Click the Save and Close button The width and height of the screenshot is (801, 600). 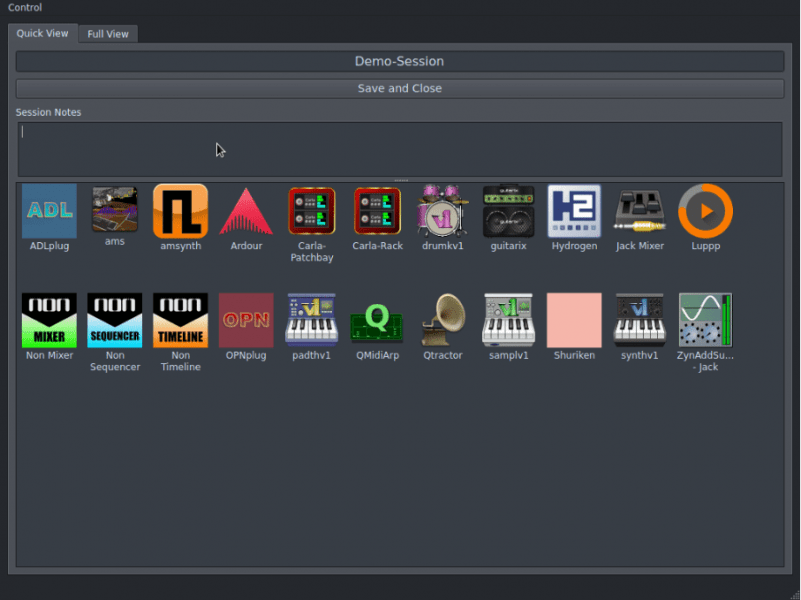pyautogui.click(x=400, y=88)
